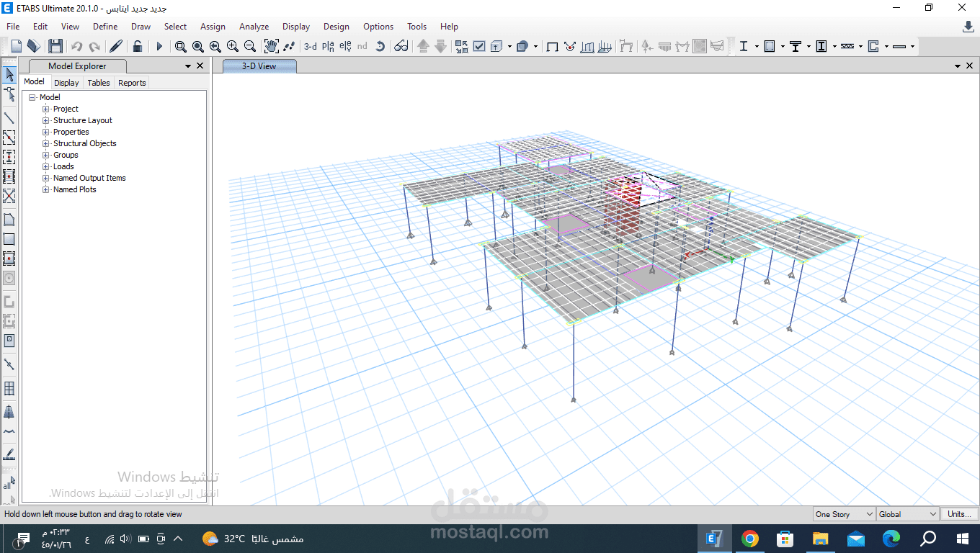Click the shrink objects toggle icon

pos(462,46)
